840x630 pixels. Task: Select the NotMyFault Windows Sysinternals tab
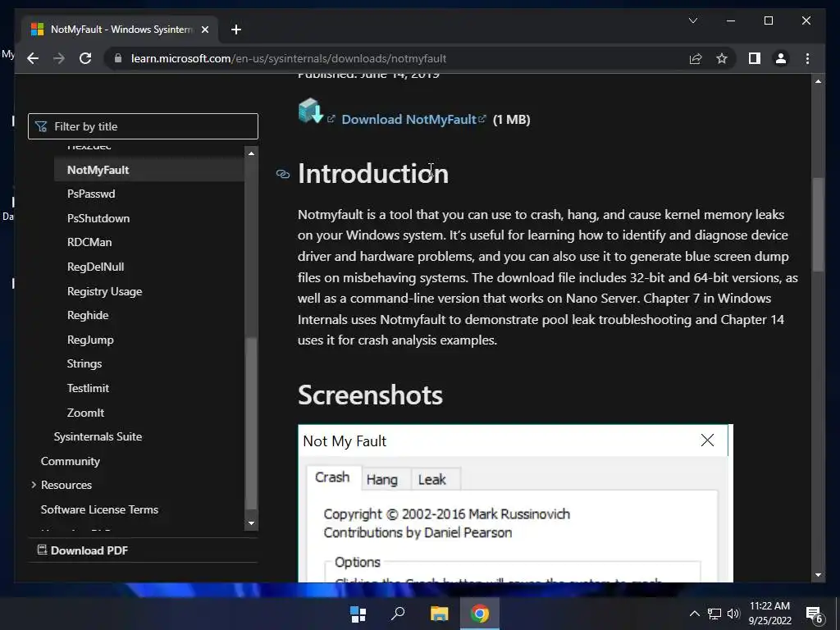(121, 30)
